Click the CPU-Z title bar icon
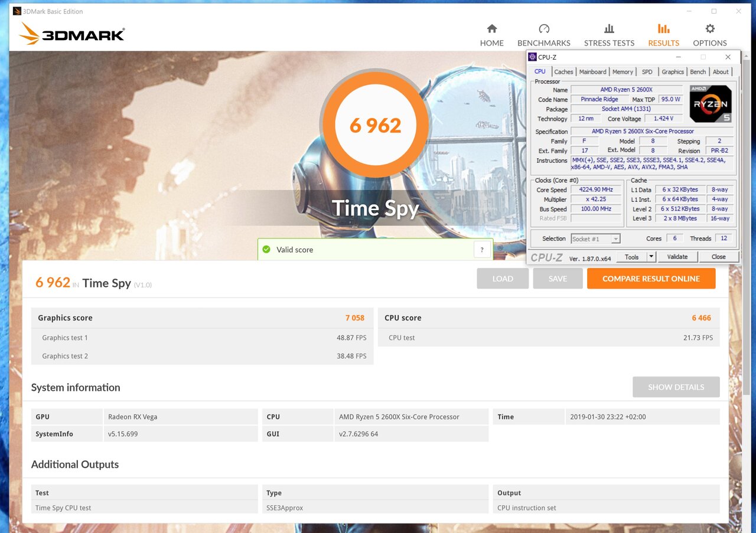Image resolution: width=756 pixels, height=533 pixels. tap(533, 57)
